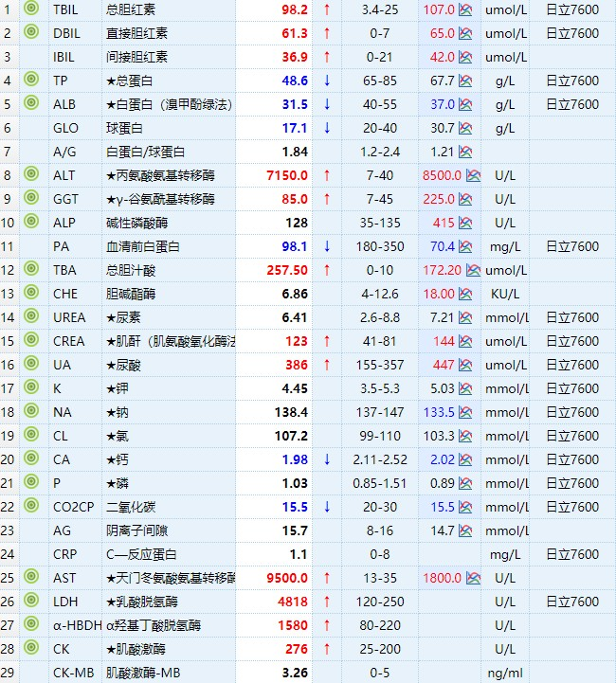Select the green indicator beside LDH

click(x=31, y=602)
